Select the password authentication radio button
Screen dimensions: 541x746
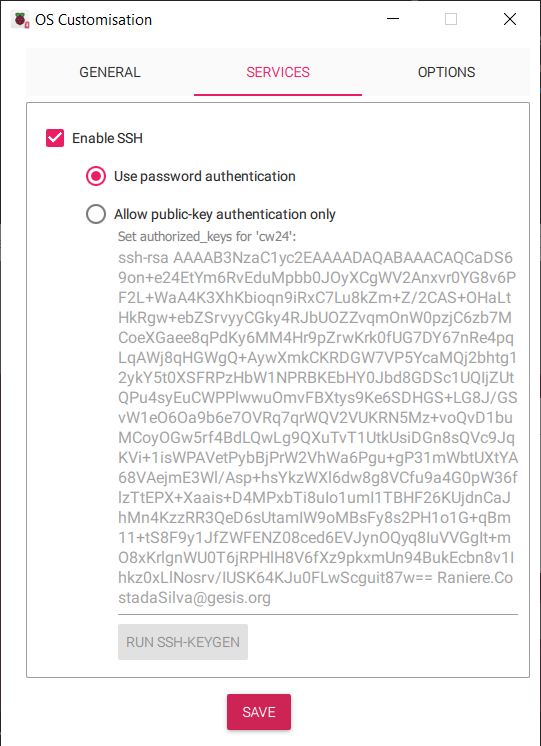pyautogui.click(x=96, y=177)
